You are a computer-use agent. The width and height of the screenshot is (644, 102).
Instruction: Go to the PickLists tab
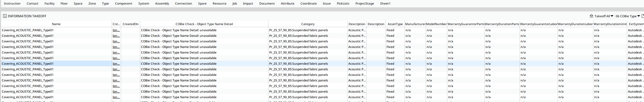tap(343, 4)
